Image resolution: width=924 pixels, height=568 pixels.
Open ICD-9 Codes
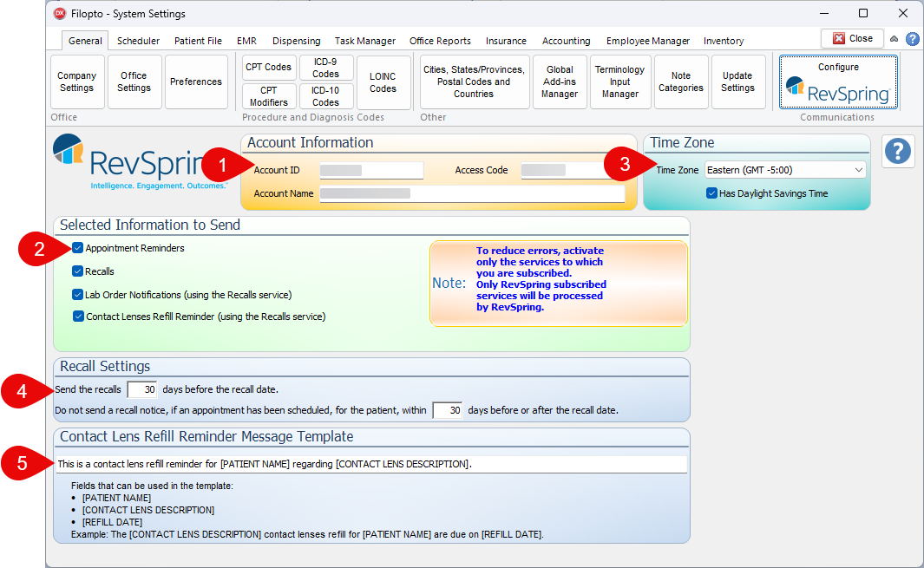tap(326, 67)
